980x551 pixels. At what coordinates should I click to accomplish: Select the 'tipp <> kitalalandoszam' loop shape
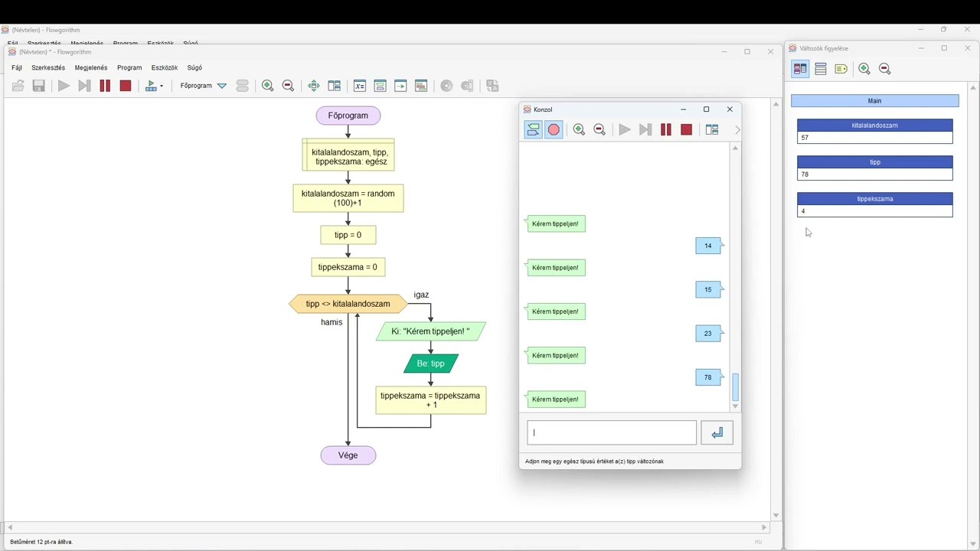[348, 304]
